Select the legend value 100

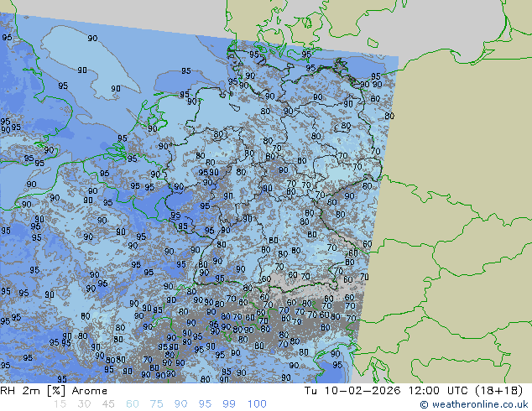tap(257, 404)
